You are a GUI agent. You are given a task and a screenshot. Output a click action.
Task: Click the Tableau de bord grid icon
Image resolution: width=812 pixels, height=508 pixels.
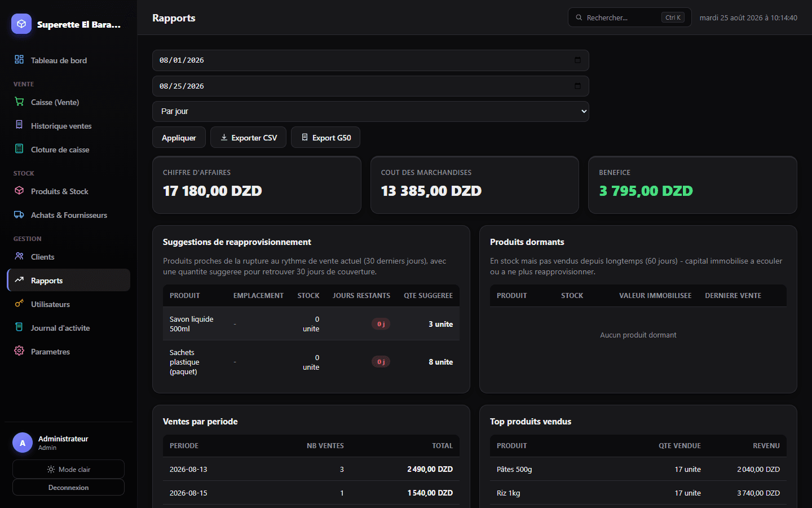(x=19, y=60)
